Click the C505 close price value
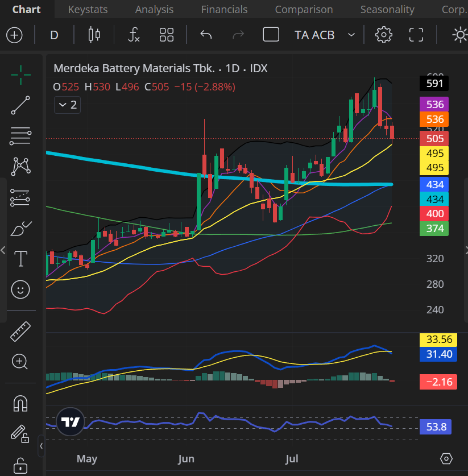Image resolution: width=468 pixels, height=476 pixels. tap(156, 87)
